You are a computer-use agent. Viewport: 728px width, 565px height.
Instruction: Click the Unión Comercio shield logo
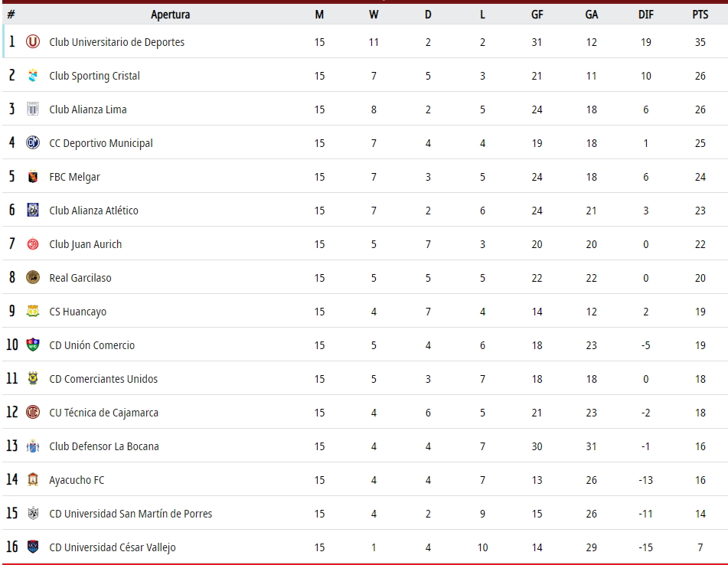(32, 345)
